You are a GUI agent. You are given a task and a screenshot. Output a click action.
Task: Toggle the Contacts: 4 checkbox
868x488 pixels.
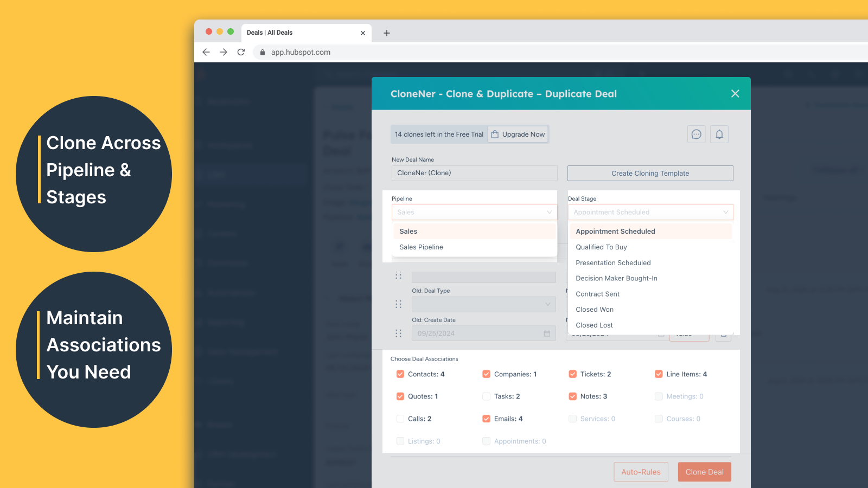click(x=400, y=374)
